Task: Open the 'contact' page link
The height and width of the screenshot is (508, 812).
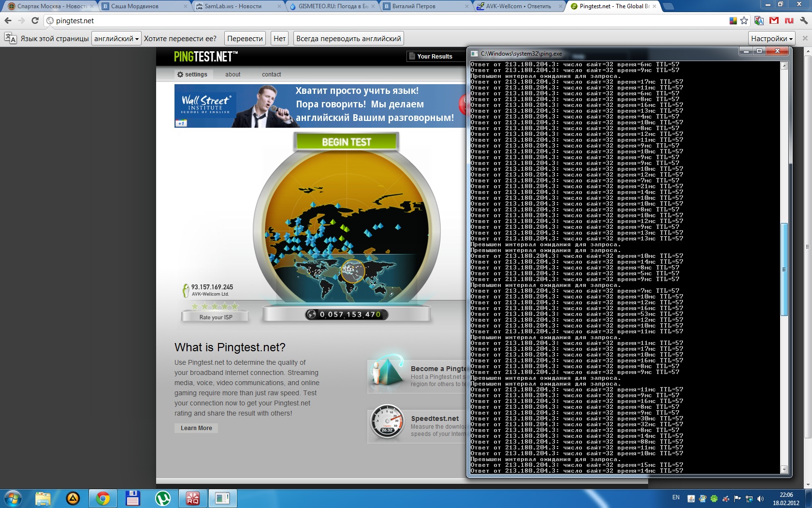Action: click(271, 75)
